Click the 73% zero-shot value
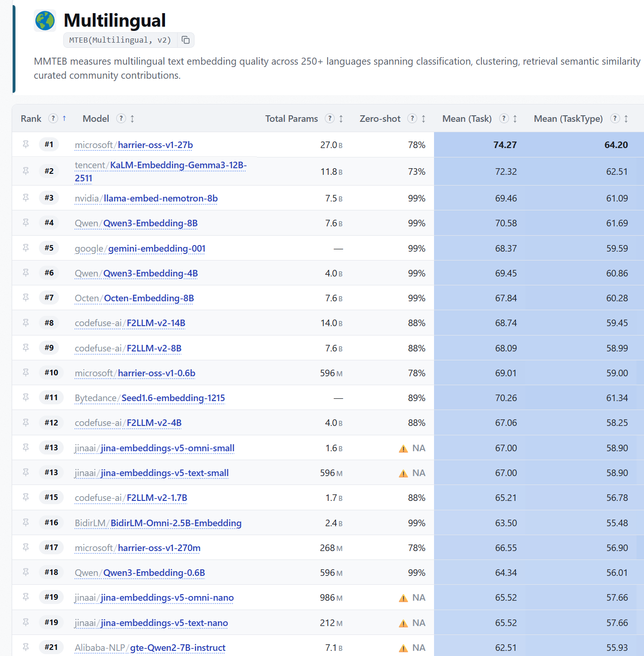 coord(417,171)
